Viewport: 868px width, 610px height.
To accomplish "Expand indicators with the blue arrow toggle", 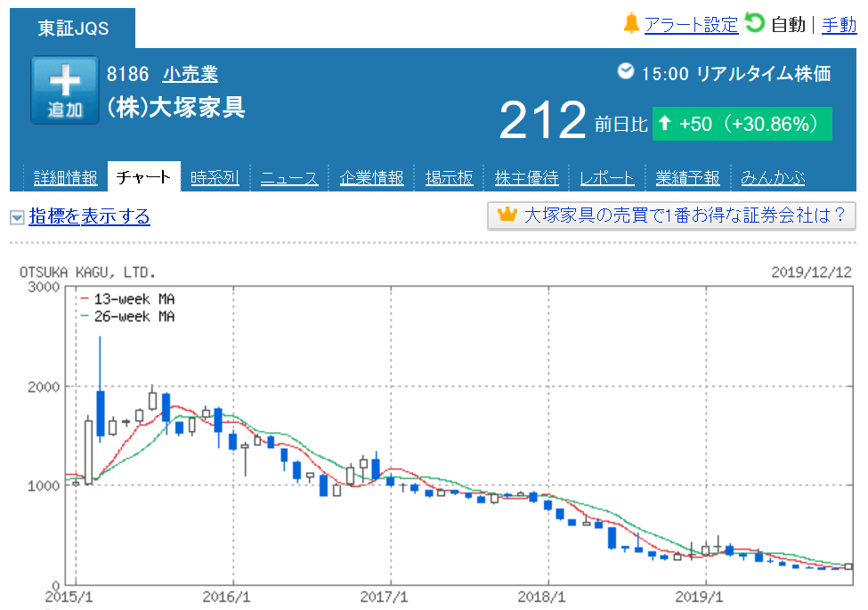I will 17,217.
